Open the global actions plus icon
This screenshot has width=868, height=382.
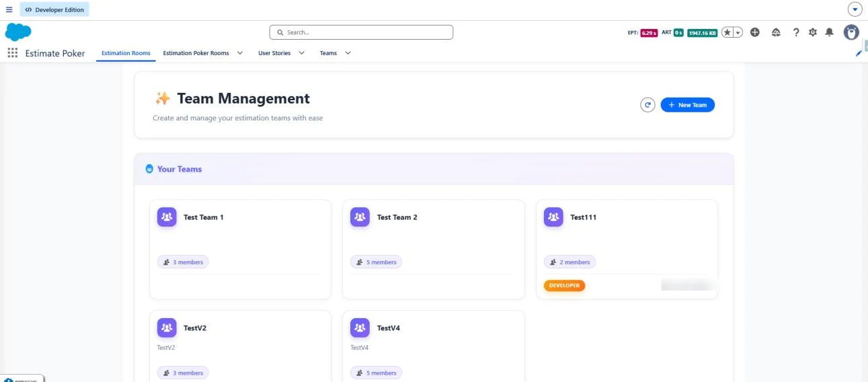[x=755, y=32]
